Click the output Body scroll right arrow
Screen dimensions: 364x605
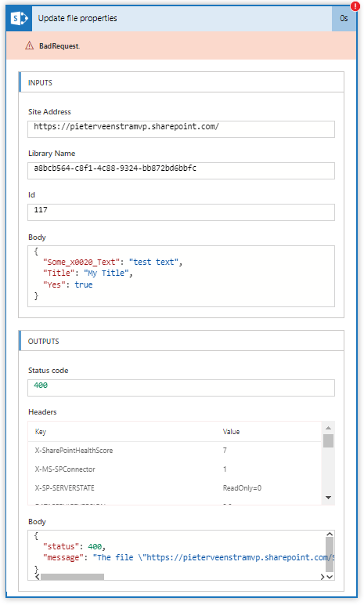click(323, 577)
